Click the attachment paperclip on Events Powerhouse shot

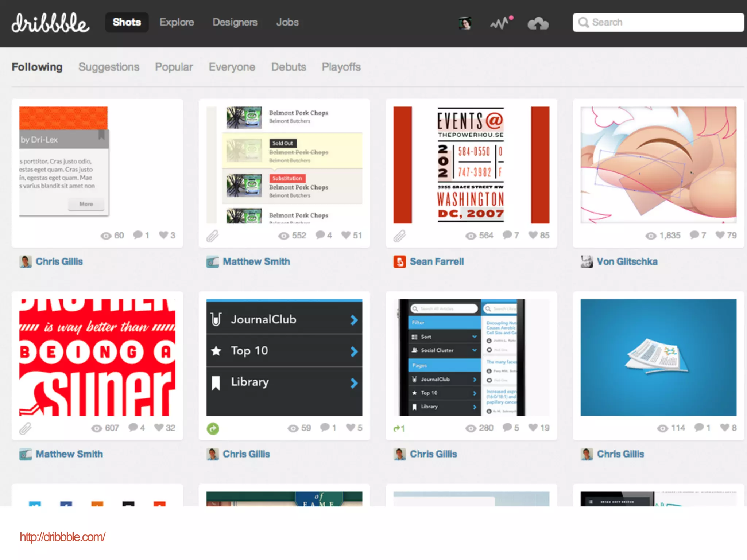pos(399,236)
